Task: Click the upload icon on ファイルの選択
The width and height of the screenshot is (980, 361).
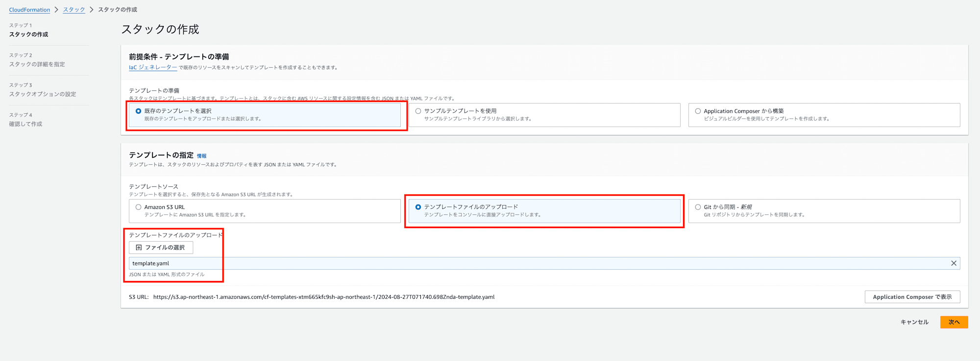Action: (139, 248)
